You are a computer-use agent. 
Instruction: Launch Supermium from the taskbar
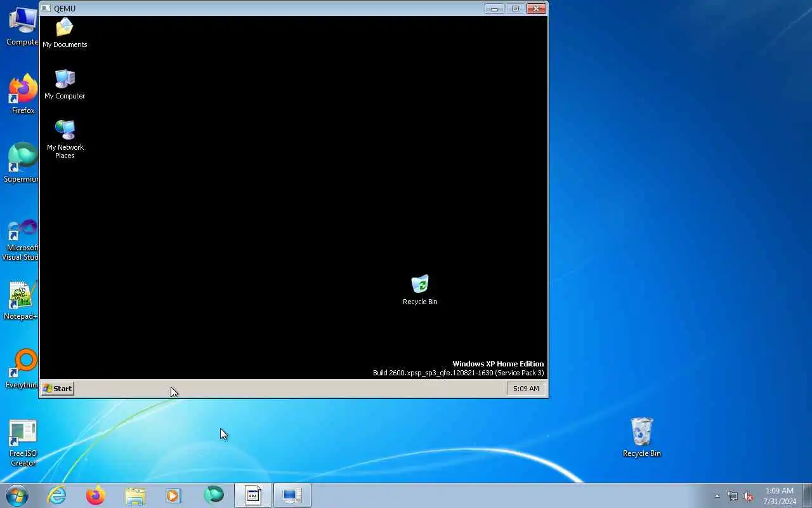click(x=214, y=495)
